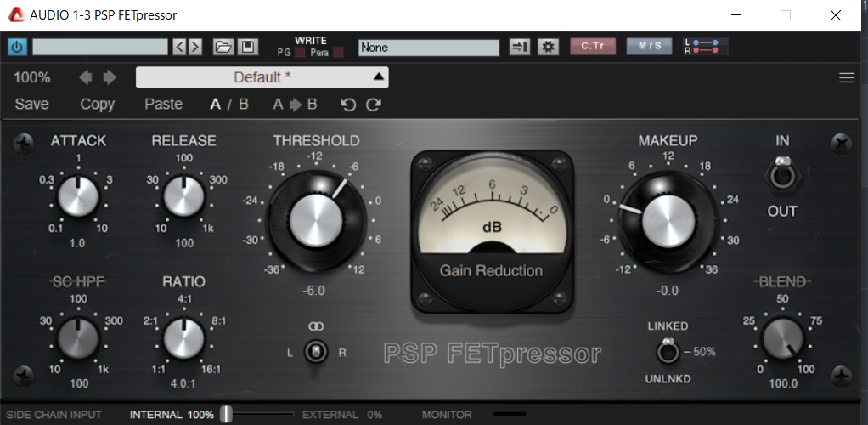Flip the IN/OUT toggle switch
868x425 pixels.
781,175
